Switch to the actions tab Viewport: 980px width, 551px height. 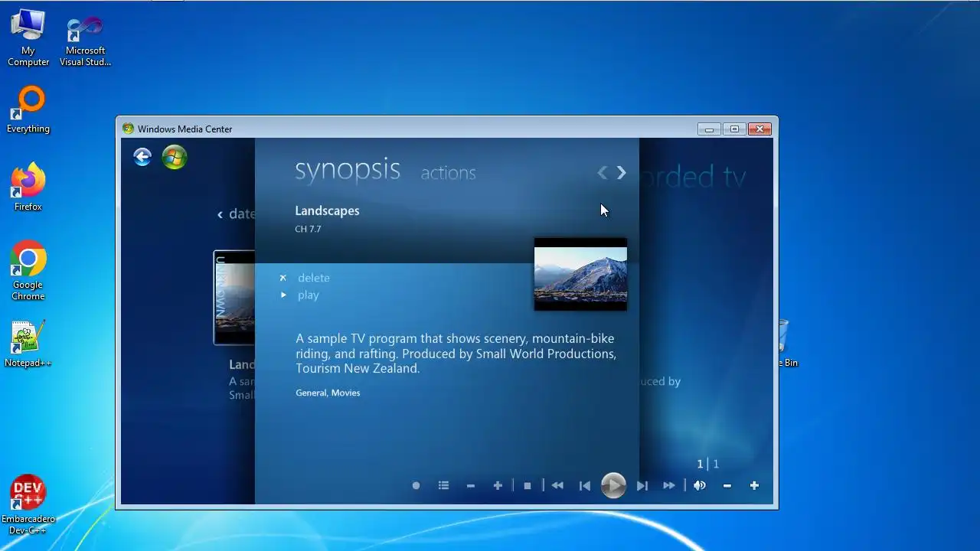click(448, 173)
